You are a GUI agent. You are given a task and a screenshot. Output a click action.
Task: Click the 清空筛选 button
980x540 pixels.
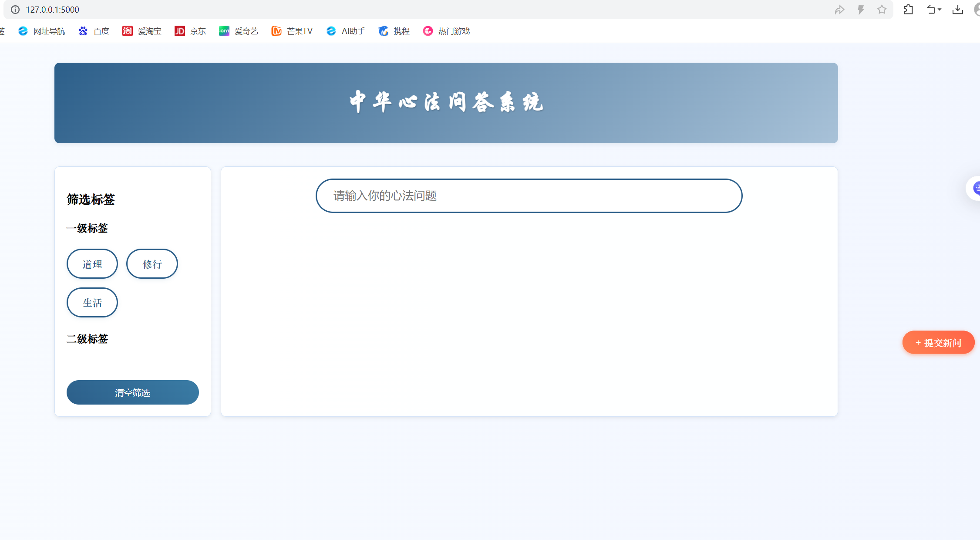(x=132, y=392)
